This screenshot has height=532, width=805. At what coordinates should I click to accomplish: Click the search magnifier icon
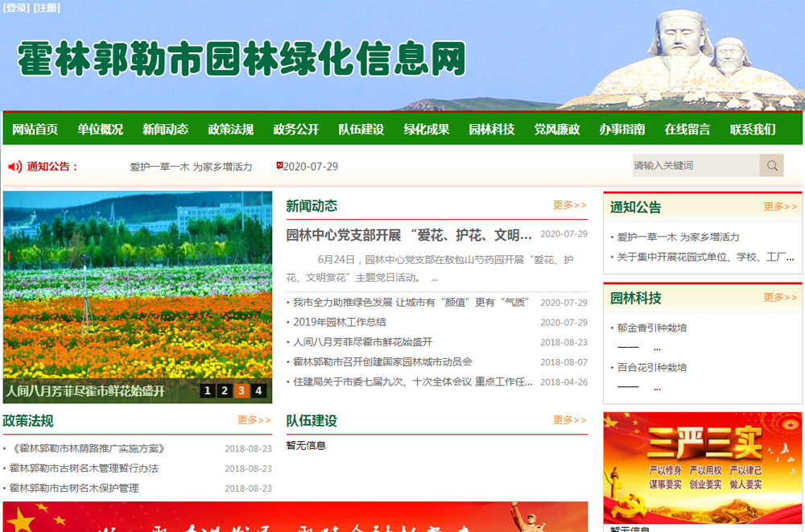[x=771, y=165]
